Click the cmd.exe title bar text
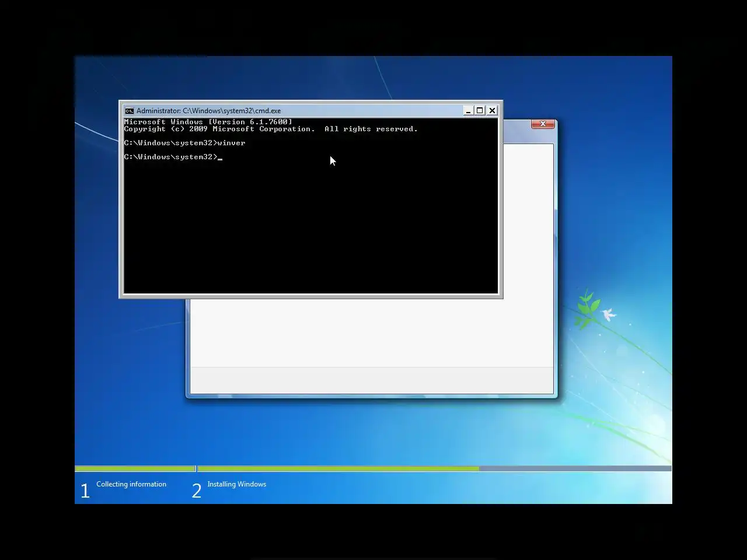This screenshot has height=560, width=747. pyautogui.click(x=208, y=111)
